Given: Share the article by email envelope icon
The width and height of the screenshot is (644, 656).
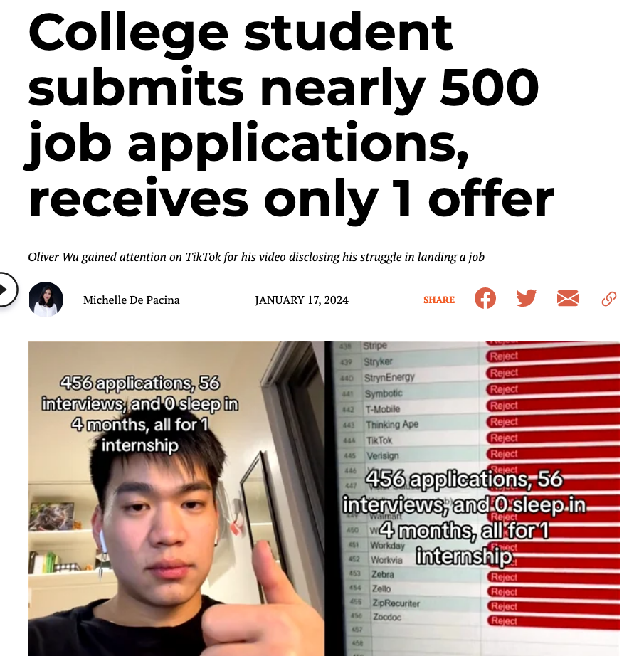Looking at the screenshot, I should [567, 298].
